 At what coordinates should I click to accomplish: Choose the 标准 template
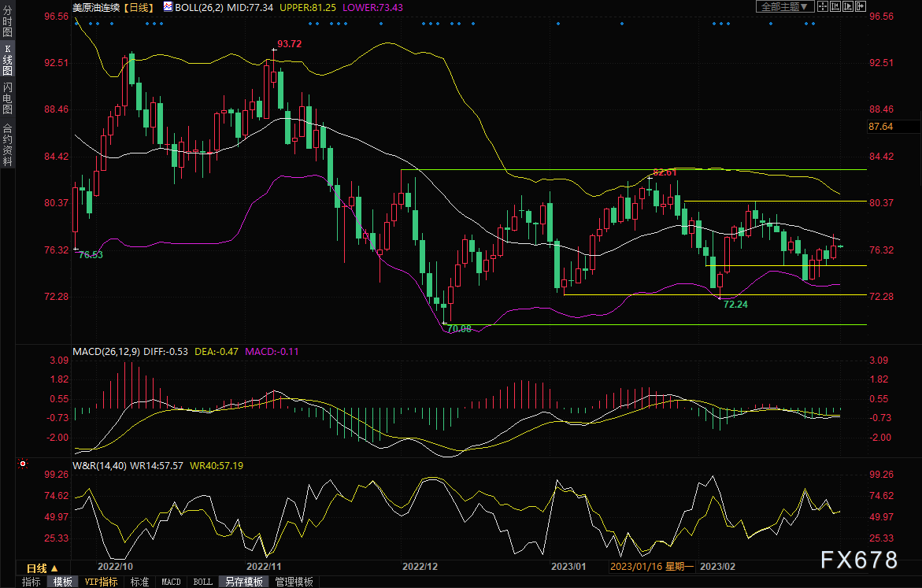tap(139, 582)
